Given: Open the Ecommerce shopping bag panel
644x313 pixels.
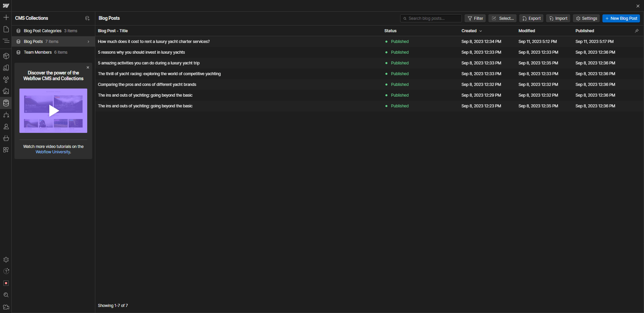Looking at the screenshot, I should [6, 138].
